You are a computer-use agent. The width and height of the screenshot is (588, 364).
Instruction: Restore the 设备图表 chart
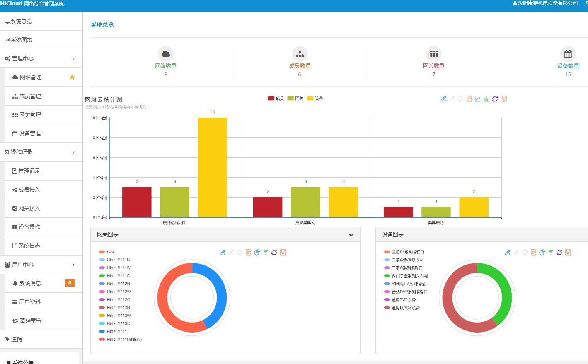559,252
